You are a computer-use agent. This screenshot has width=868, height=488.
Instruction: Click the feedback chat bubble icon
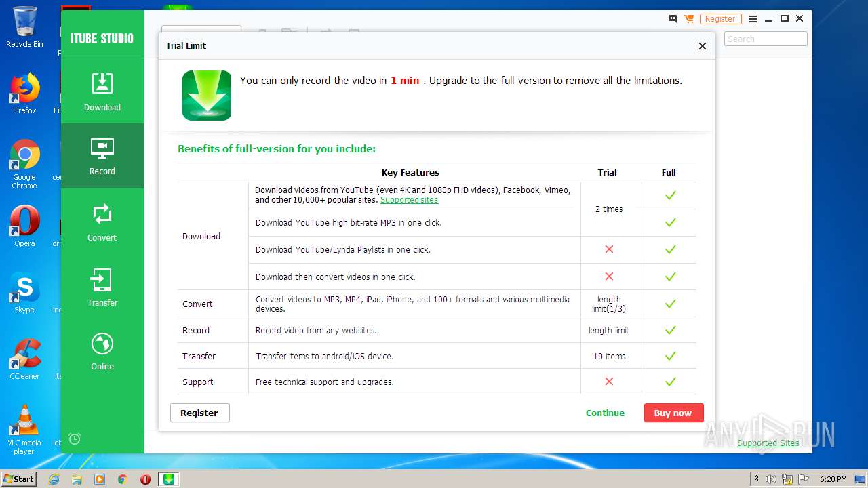point(673,19)
